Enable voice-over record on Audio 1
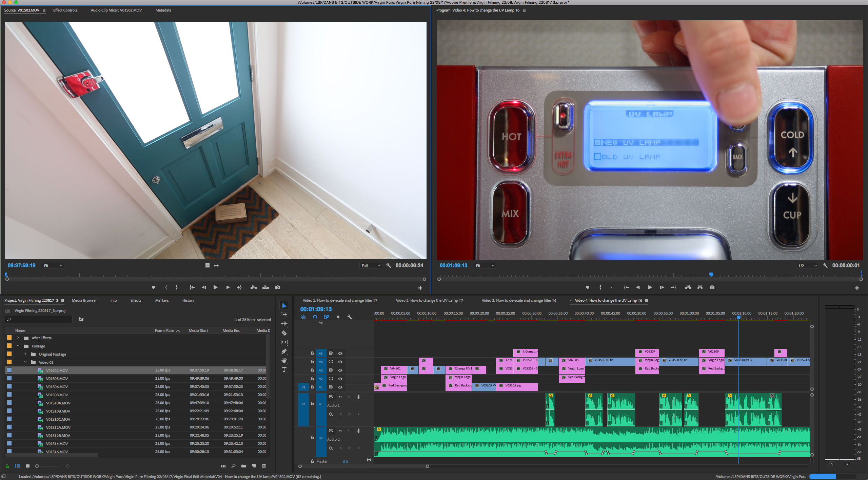The height and width of the screenshot is (480, 868). (x=358, y=397)
